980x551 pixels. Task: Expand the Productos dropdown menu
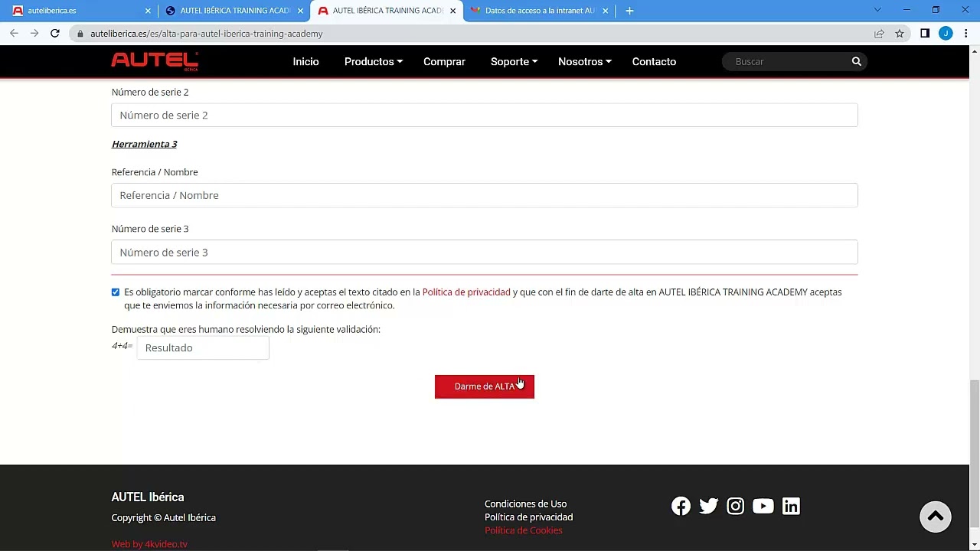(x=373, y=61)
